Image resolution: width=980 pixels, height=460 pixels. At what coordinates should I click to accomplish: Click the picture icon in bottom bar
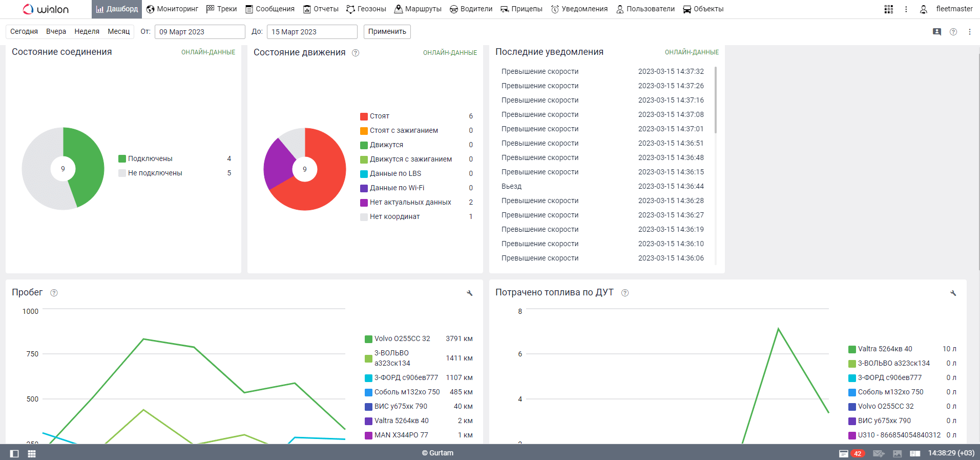pyautogui.click(x=898, y=453)
